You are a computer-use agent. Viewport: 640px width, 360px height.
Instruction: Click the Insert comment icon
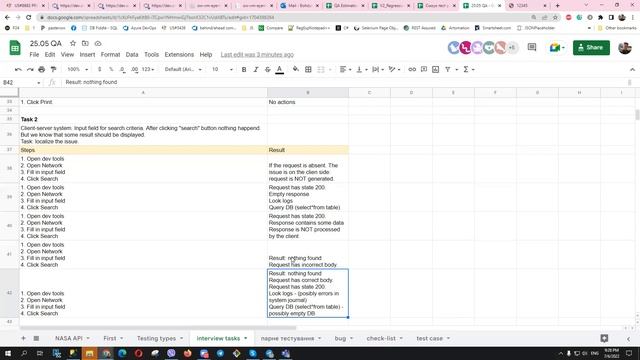click(x=424, y=69)
